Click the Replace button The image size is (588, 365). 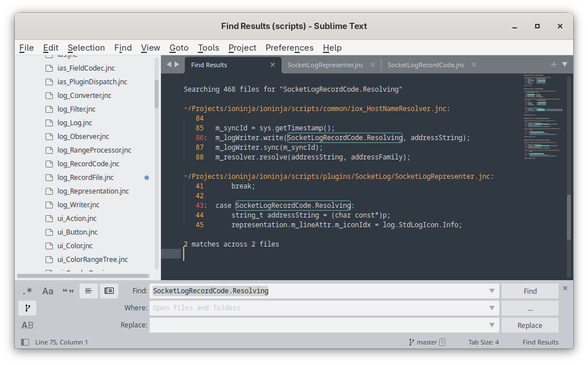click(529, 325)
